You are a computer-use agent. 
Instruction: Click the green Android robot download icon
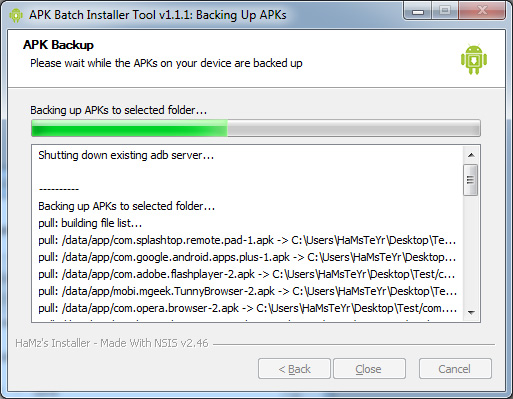tap(474, 59)
